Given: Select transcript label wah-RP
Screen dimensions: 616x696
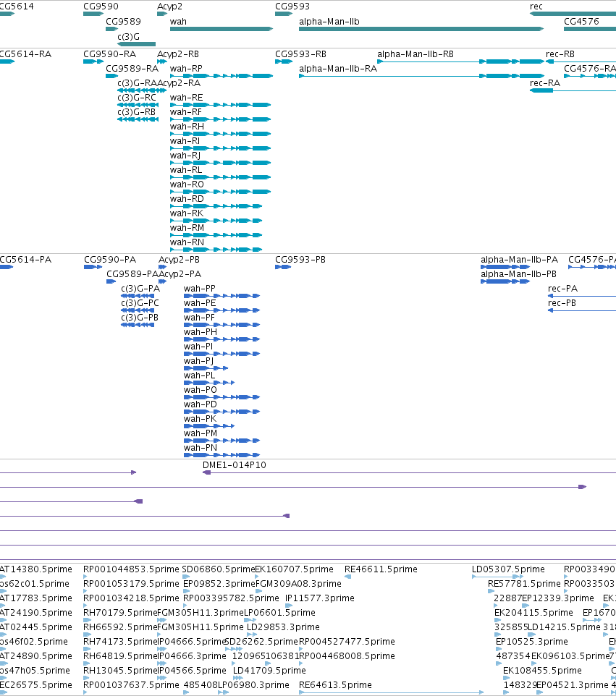Looking at the screenshot, I should (186, 69).
